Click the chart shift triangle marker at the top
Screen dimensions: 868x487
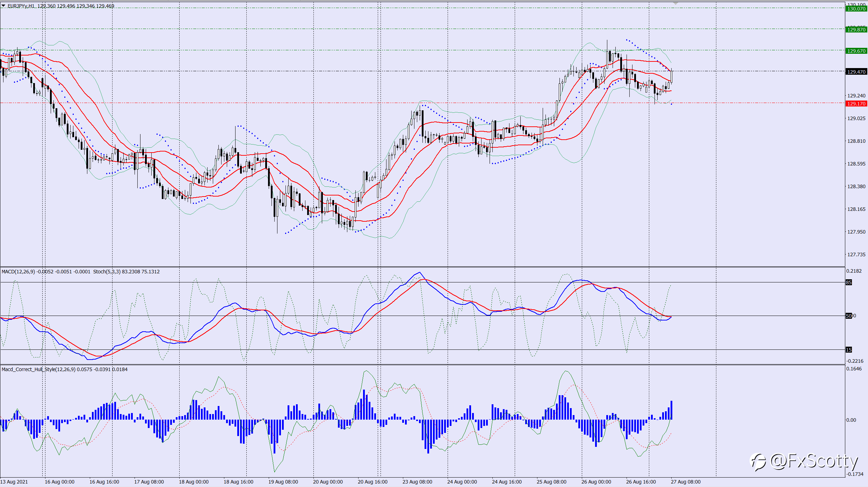pos(675,3)
